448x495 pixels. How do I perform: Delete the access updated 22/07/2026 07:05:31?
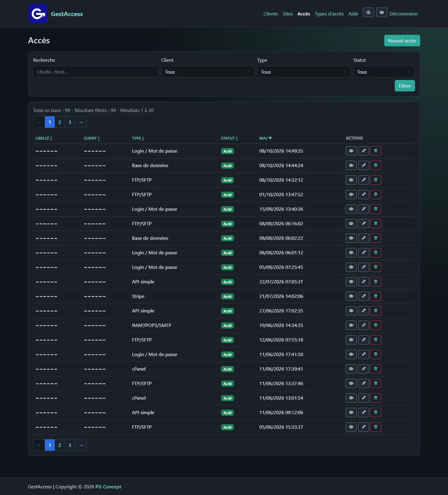point(375,282)
